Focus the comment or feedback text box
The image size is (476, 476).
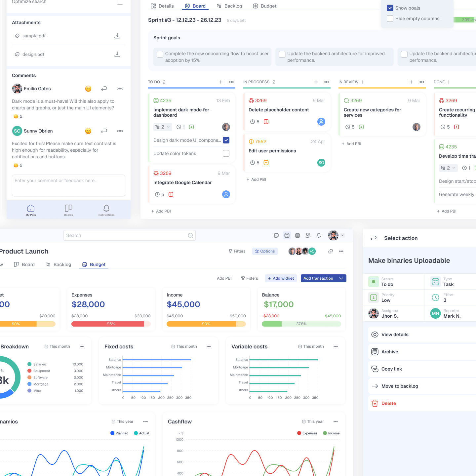coord(68,185)
